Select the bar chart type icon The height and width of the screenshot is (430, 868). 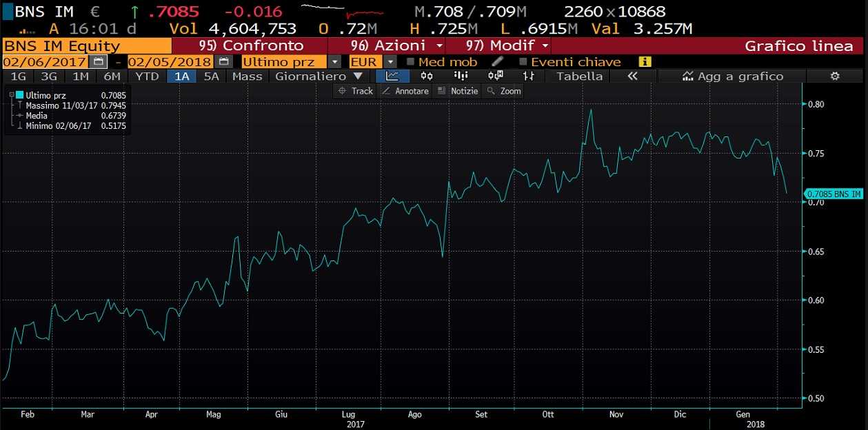(529, 76)
